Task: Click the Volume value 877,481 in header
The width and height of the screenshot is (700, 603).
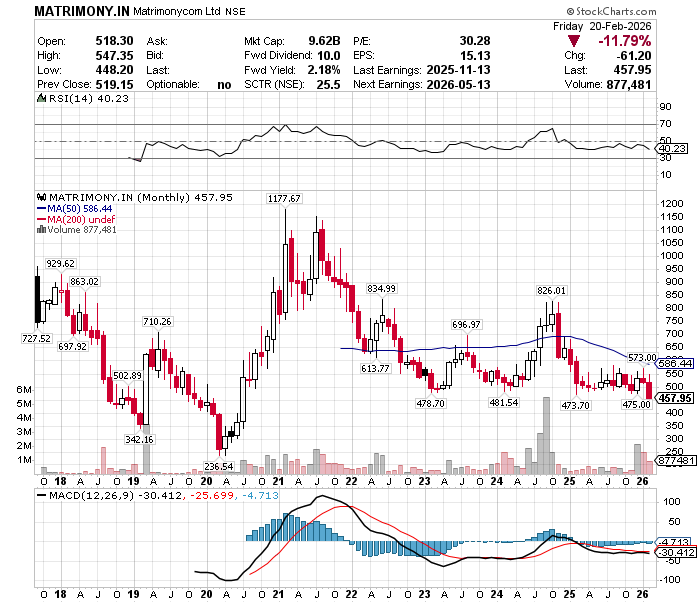Action: tap(629, 84)
